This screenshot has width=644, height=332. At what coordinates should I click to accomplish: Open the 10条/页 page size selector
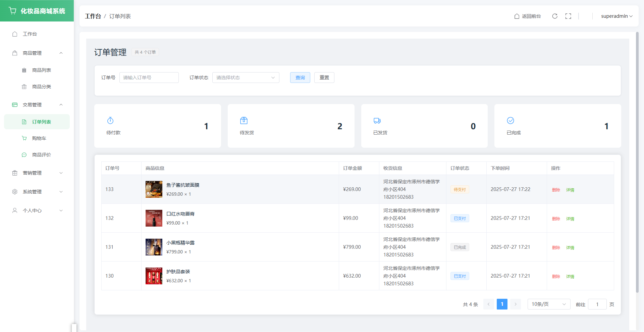(x=548, y=304)
